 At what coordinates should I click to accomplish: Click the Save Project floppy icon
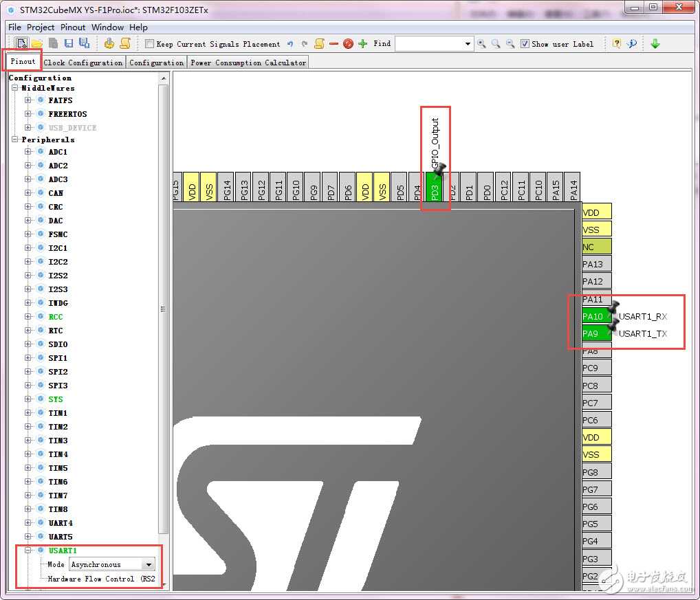click(x=68, y=43)
